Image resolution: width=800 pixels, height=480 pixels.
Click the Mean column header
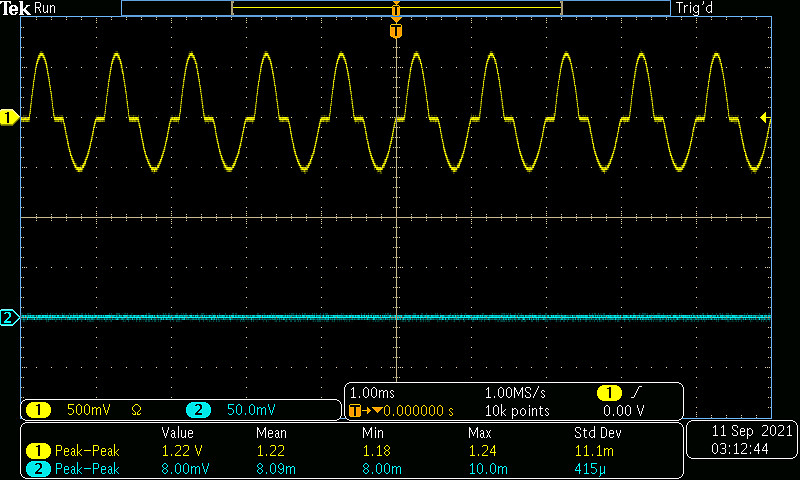[x=271, y=434]
